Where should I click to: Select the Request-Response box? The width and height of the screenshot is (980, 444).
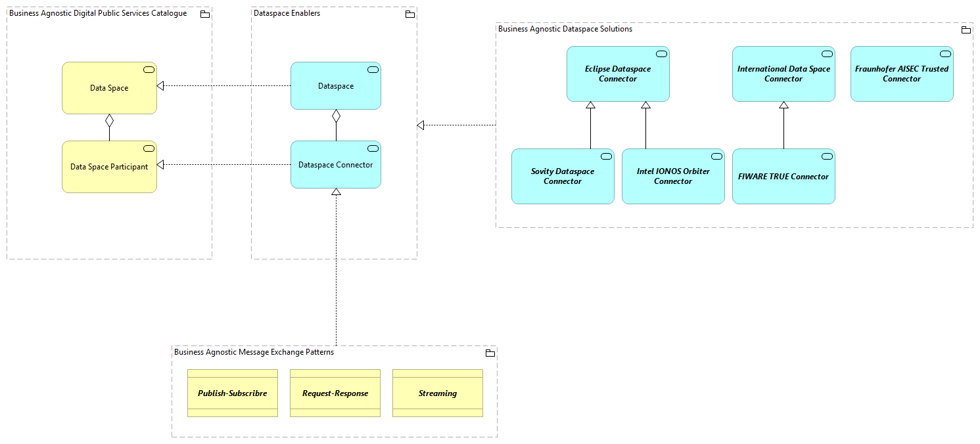[x=335, y=393]
